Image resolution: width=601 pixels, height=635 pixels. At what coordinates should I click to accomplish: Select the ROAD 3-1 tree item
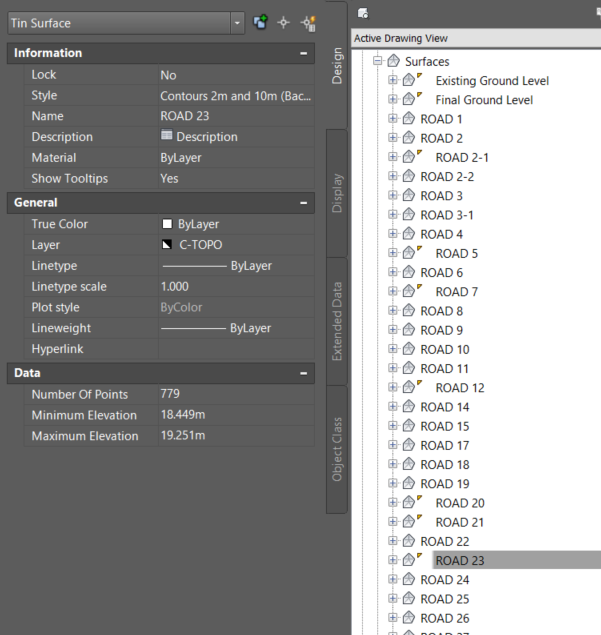(447, 215)
